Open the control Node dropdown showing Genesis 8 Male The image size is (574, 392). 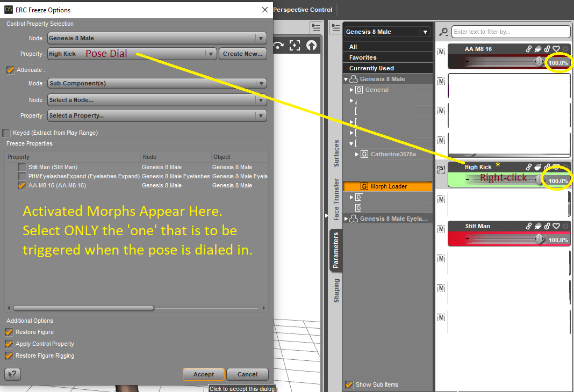pyautogui.click(x=157, y=38)
